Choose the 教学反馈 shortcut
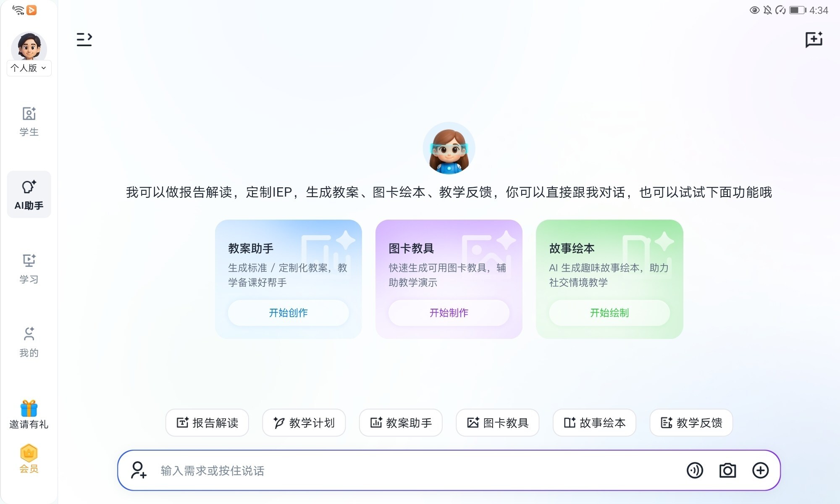Image resolution: width=840 pixels, height=504 pixels. coord(691,423)
